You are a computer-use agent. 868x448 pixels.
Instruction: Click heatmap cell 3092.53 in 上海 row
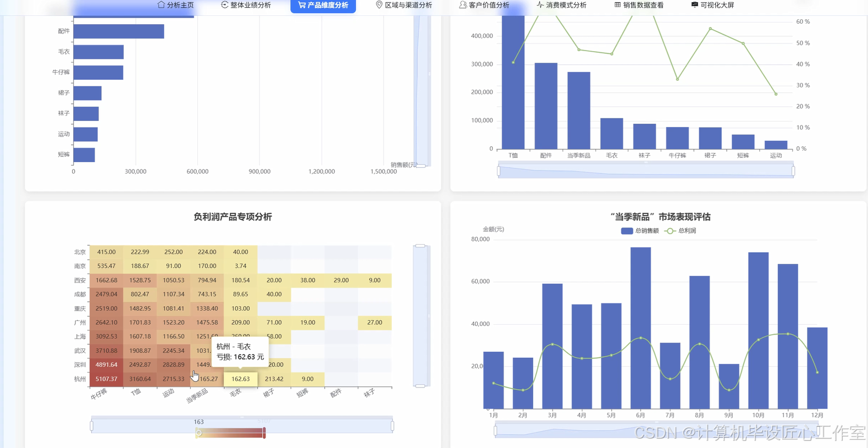[107, 336]
